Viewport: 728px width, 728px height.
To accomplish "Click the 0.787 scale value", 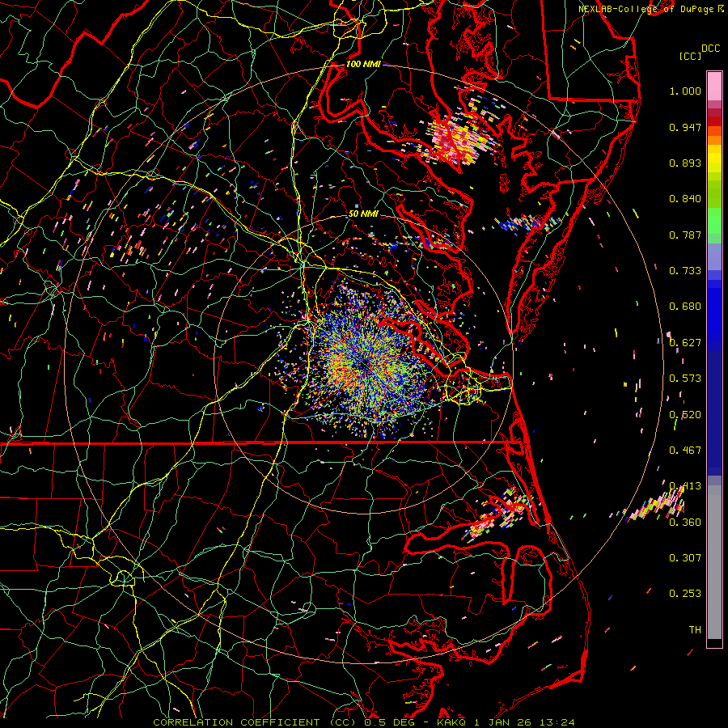I will click(x=685, y=235).
